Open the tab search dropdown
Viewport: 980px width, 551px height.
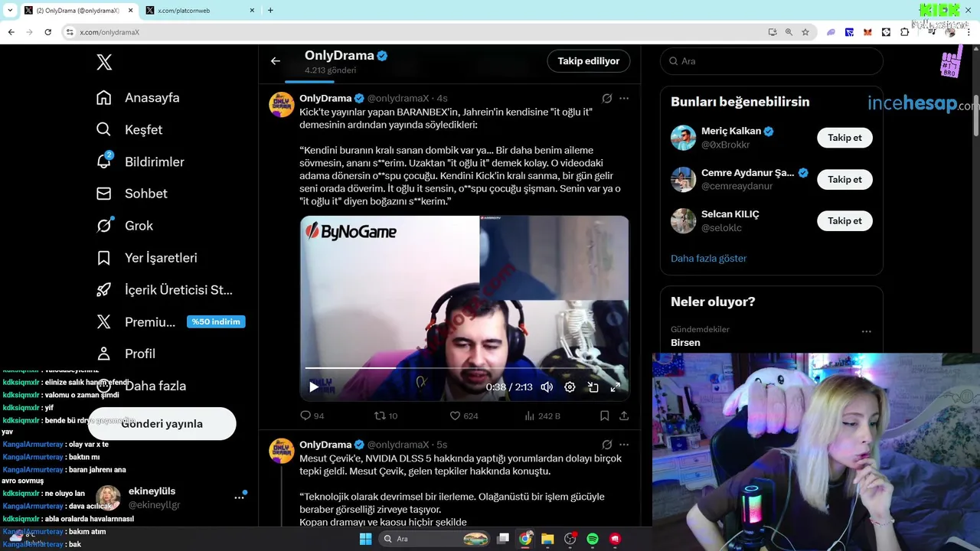click(10, 11)
